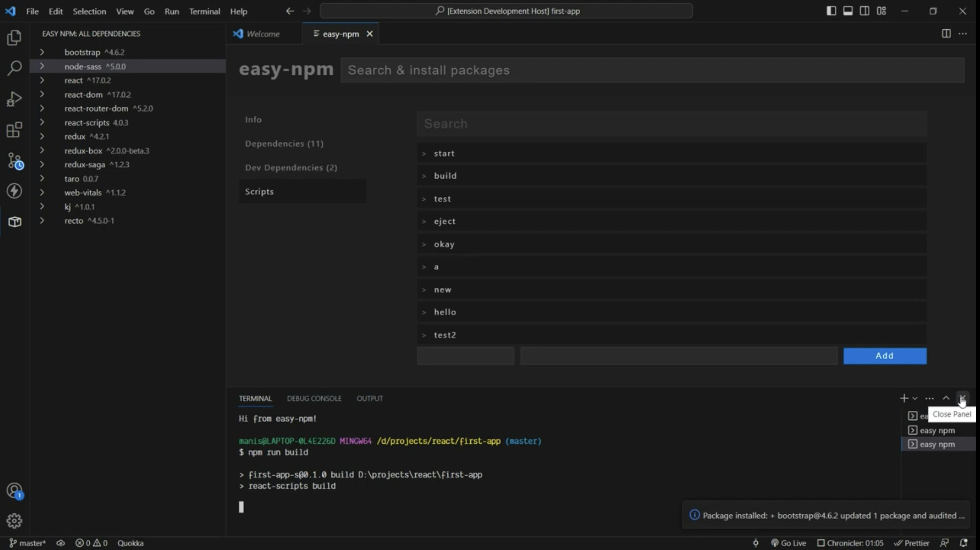Split the editor to the right
Screen dimensions: 980x550
point(946,33)
